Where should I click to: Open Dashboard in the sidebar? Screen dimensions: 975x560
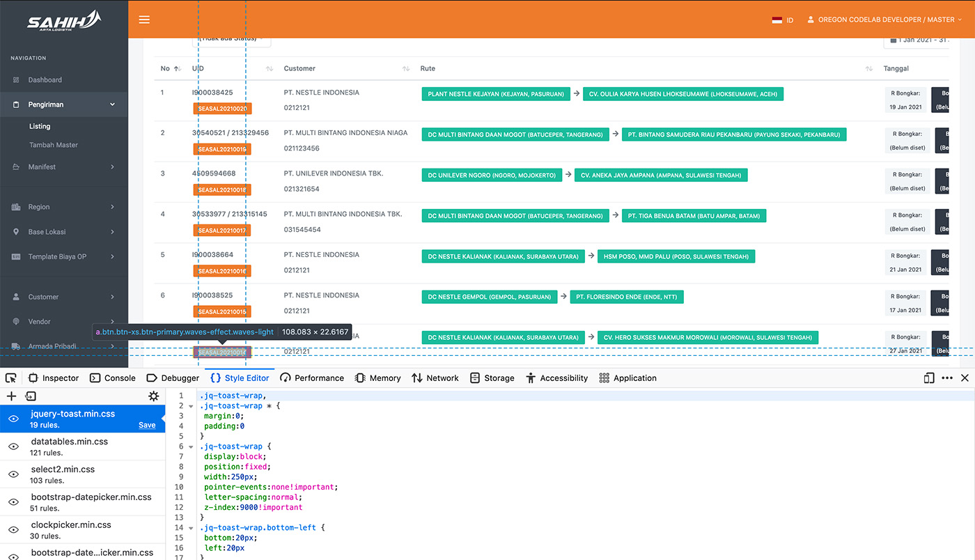coord(45,80)
